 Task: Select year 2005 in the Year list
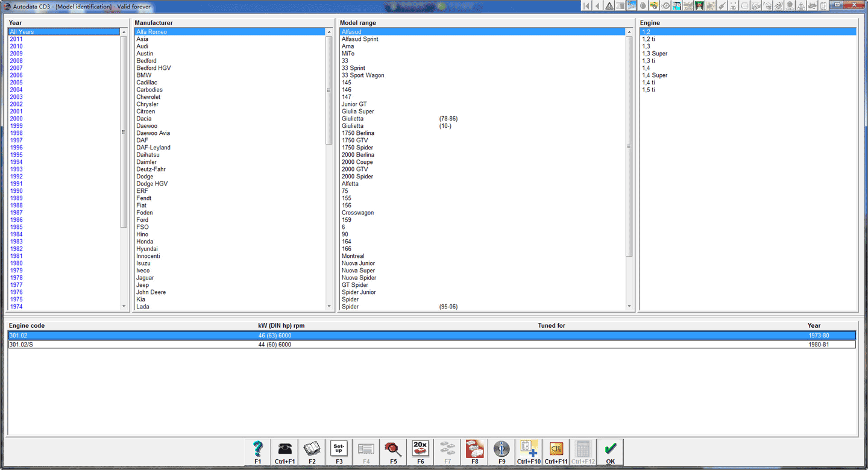[x=16, y=83]
